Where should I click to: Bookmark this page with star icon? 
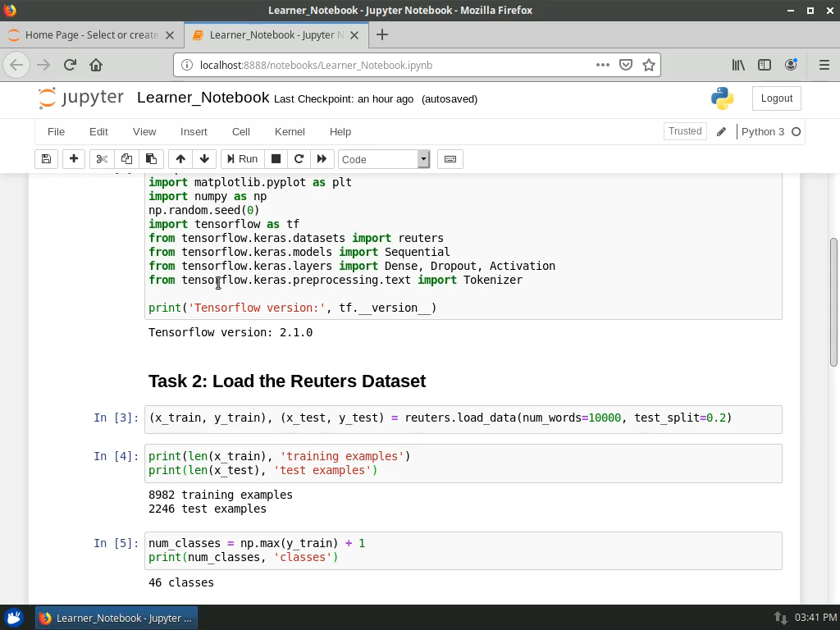pos(649,65)
